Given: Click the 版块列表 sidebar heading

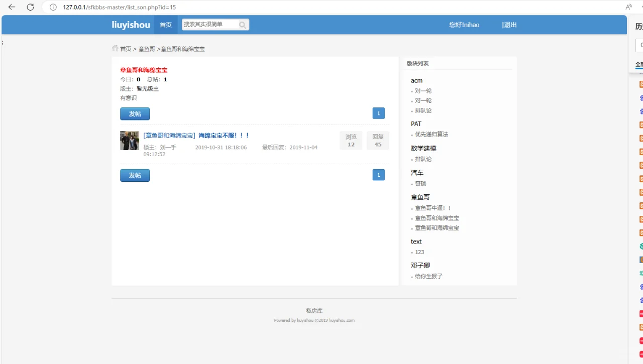Looking at the screenshot, I should coord(417,63).
